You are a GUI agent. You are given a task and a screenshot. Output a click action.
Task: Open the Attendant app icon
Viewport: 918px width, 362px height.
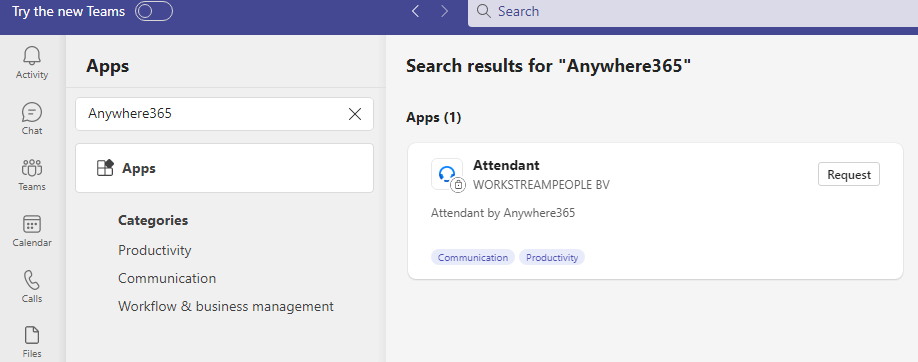tap(447, 174)
